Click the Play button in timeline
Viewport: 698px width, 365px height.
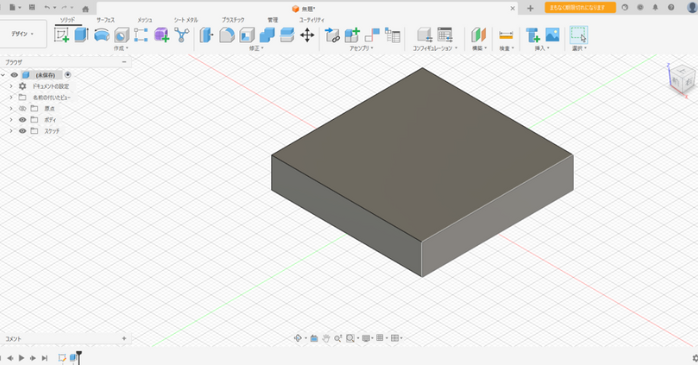(21, 358)
